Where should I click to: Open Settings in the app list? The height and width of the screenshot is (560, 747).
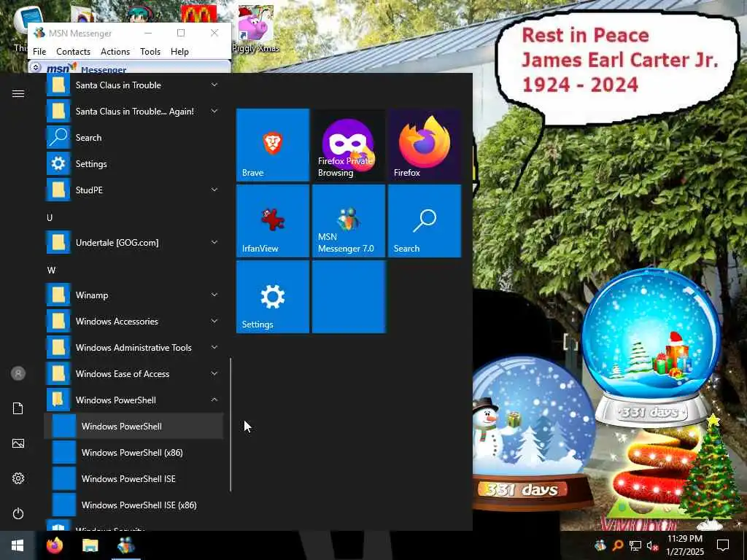tap(134, 164)
